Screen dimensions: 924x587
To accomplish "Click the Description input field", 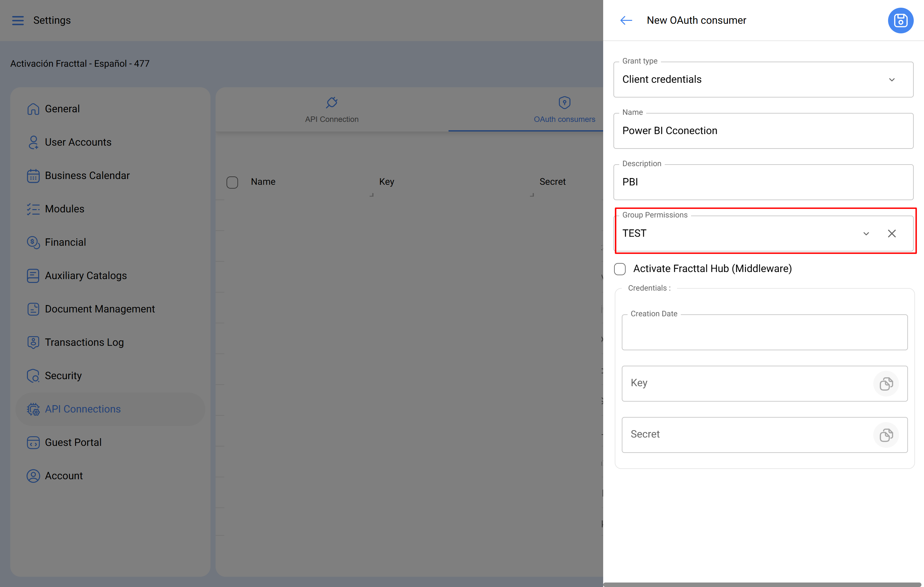I will point(763,182).
